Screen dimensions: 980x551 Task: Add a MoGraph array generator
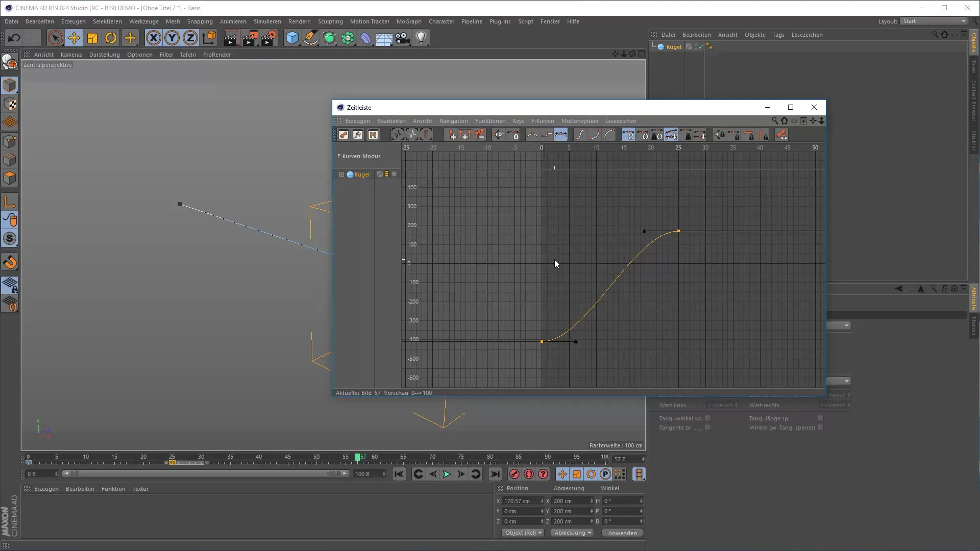[x=348, y=38]
